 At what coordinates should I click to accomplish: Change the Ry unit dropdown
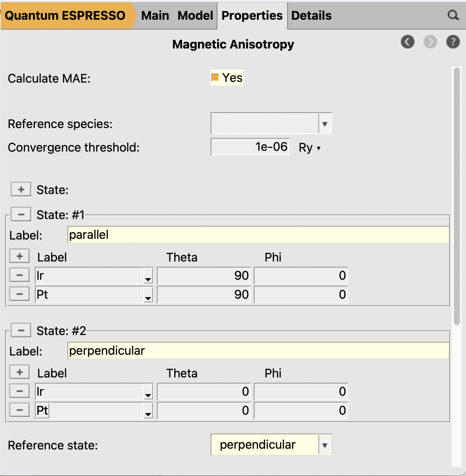[310, 148]
